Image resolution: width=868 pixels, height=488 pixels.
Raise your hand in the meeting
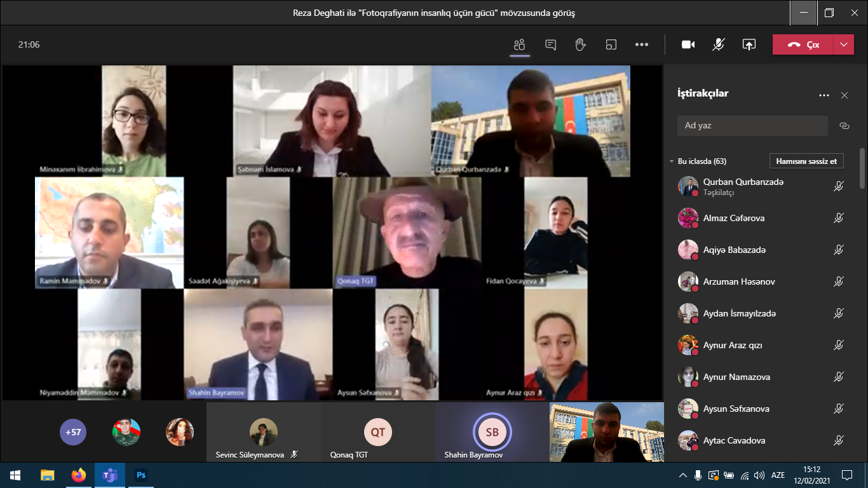[x=580, y=44]
